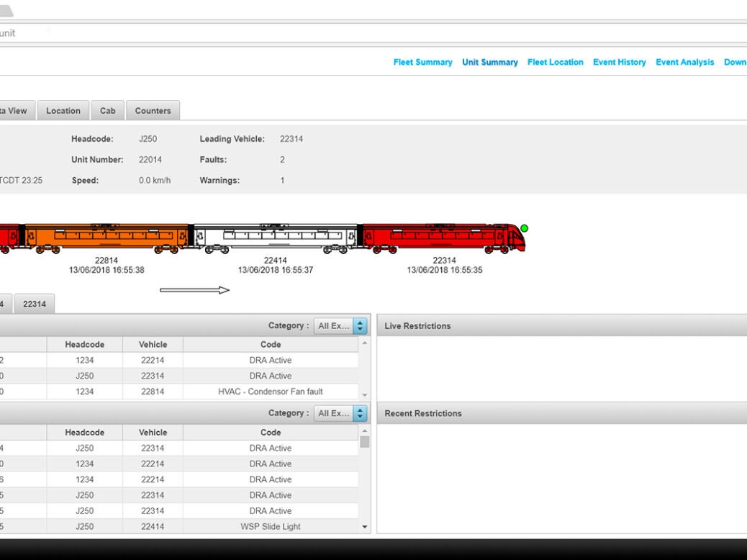Click the direction-of-travel arrow under the train
The width and height of the screenshot is (747, 560).
[x=194, y=289]
